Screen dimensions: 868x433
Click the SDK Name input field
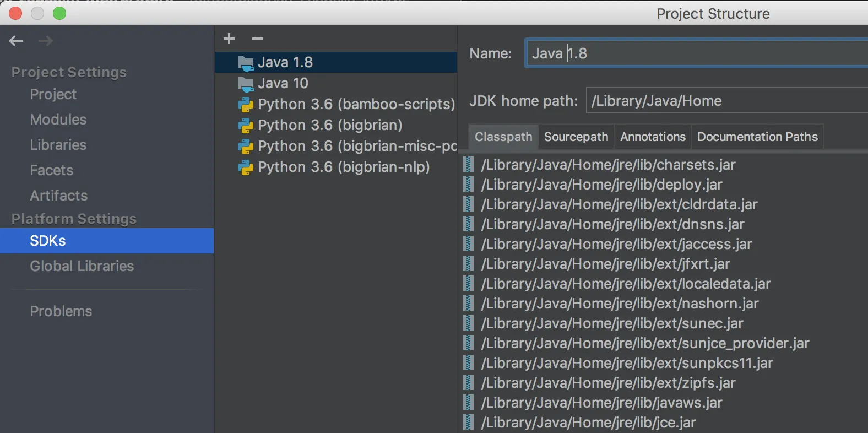coord(697,53)
